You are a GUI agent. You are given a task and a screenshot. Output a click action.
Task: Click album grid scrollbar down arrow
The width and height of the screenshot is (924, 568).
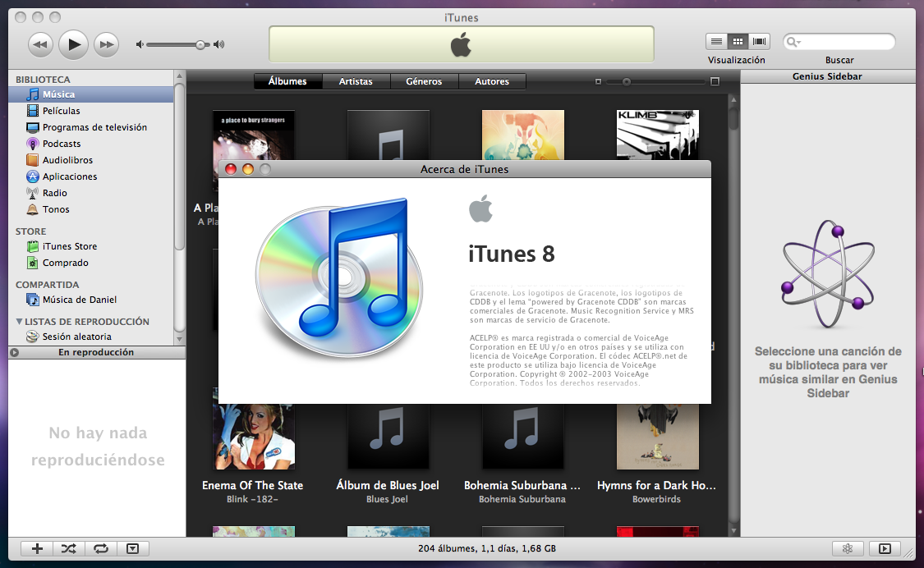tap(733, 531)
